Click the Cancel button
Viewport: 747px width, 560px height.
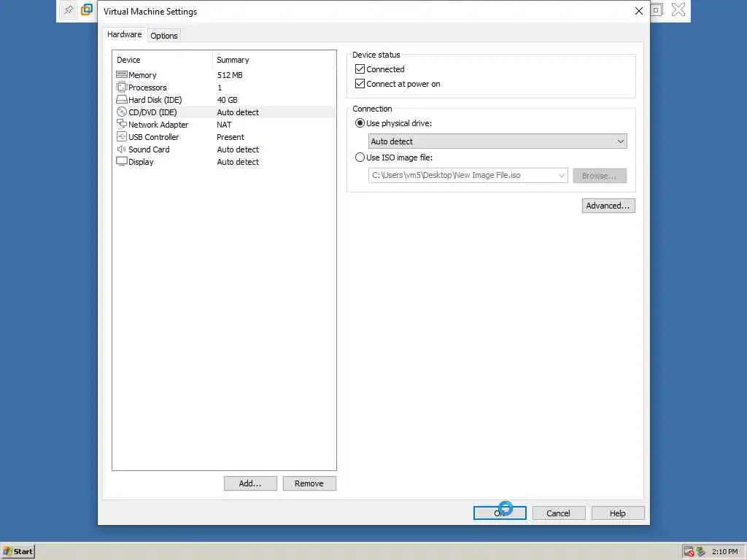point(558,513)
